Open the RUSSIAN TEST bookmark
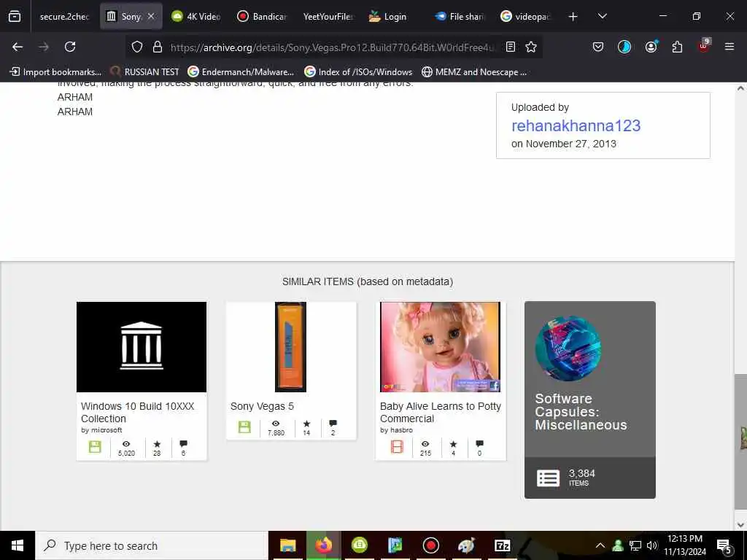Viewport: 747px width, 560px height. (145, 72)
